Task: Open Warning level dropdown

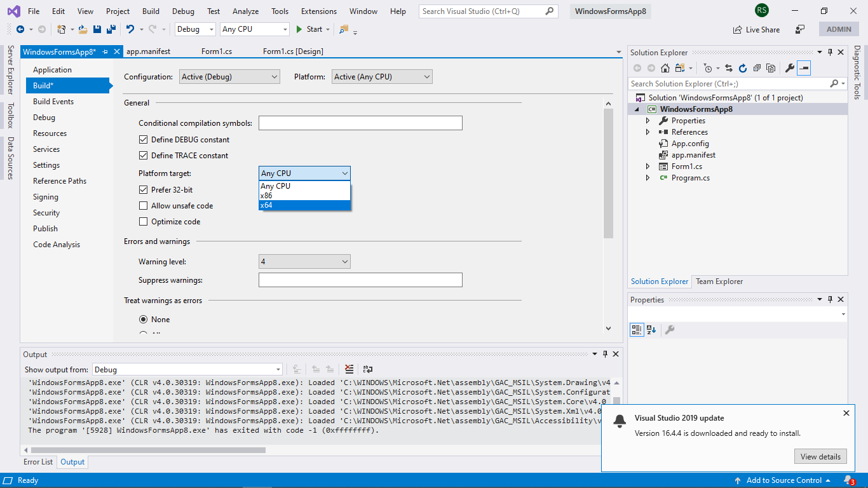Action: 304,262
